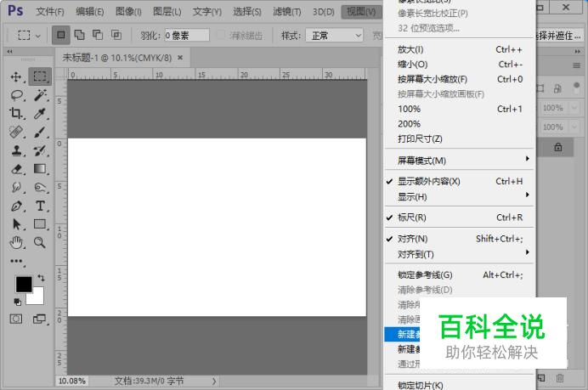Open the Filter (滤镜) menu
The height and width of the screenshot is (390, 588).
287,12
